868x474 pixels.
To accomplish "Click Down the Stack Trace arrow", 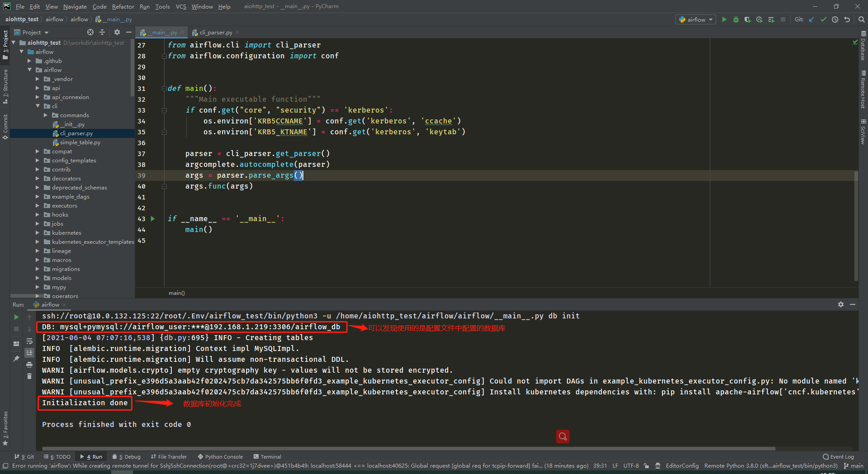I will pyautogui.click(x=29, y=329).
